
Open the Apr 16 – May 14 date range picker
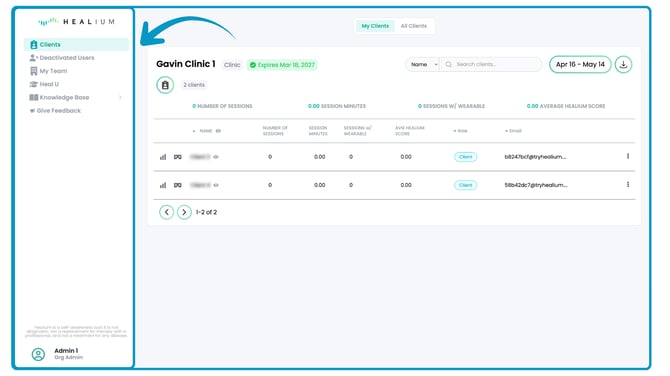[580, 65]
